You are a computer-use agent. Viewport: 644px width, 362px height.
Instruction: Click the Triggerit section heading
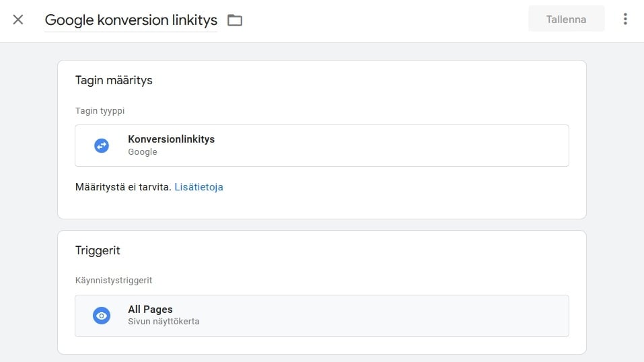click(98, 250)
